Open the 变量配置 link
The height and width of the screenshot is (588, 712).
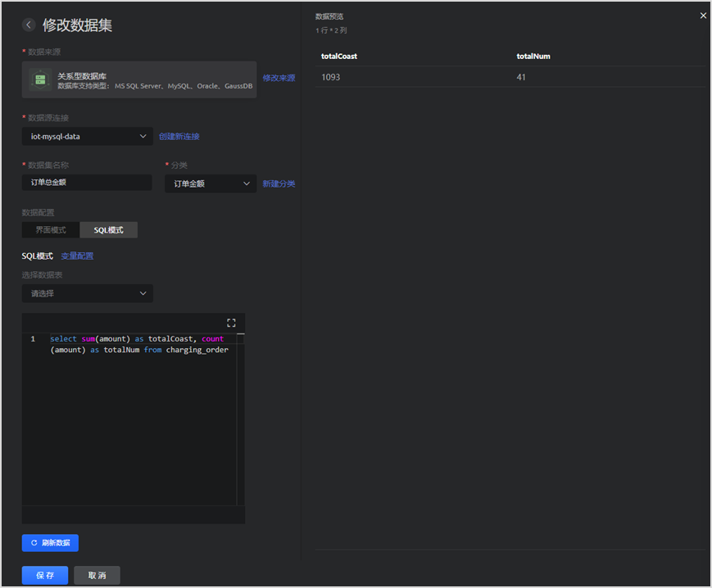77,256
